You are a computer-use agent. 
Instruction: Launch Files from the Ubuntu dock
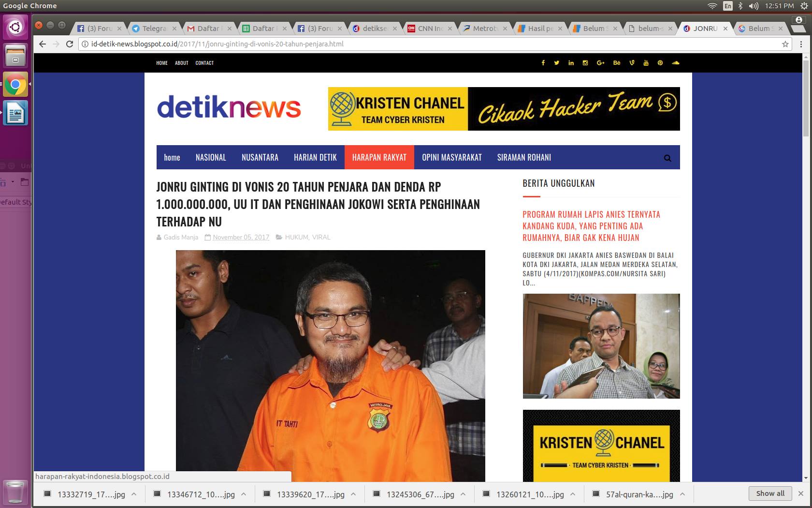[x=15, y=55]
